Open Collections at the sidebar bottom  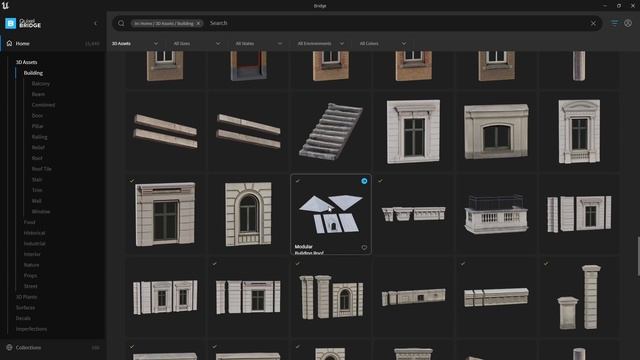point(28,347)
